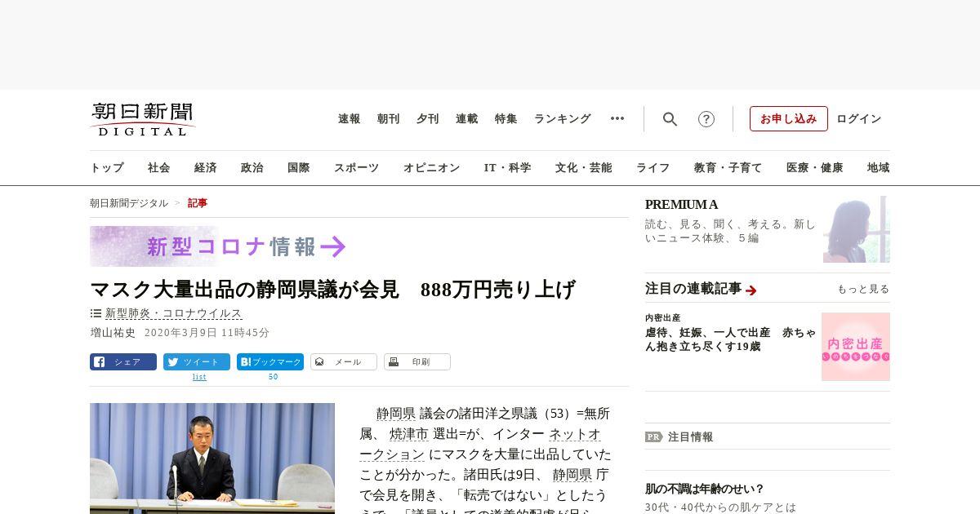The height and width of the screenshot is (514, 980).
Task: Go to 政治 section tab
Action: pos(252,168)
